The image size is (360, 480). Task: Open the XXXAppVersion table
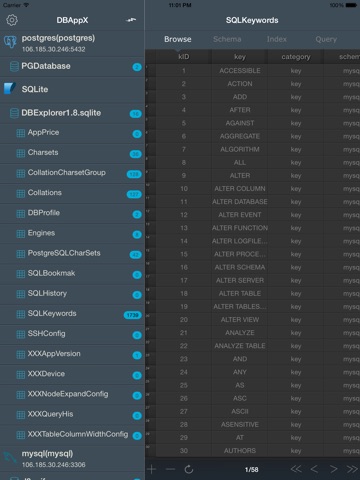(x=72, y=354)
